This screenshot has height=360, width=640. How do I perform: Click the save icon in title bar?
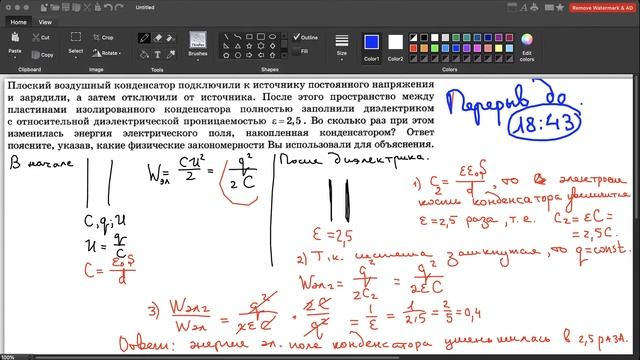[x=65, y=7]
